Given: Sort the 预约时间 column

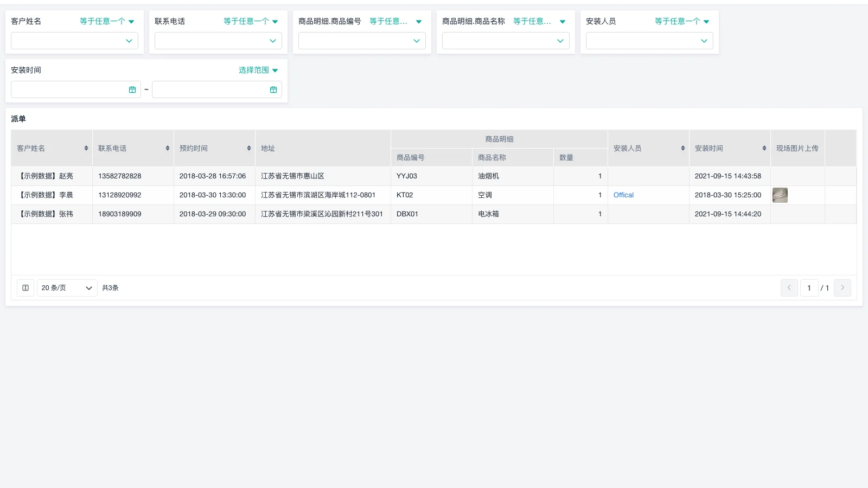Looking at the screenshot, I should point(248,147).
